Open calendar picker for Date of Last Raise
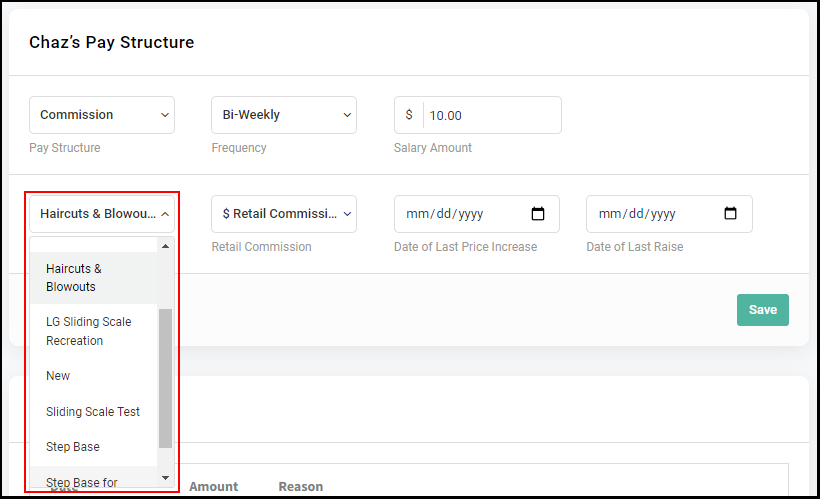820x499 pixels. 730,213
